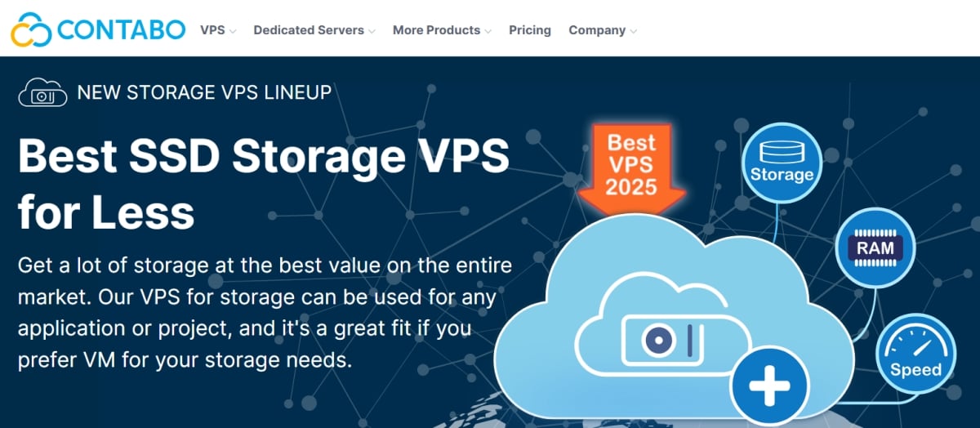Click the CONTABO wordmark to go home
Viewport: 980px width, 428px height.
pos(121,30)
